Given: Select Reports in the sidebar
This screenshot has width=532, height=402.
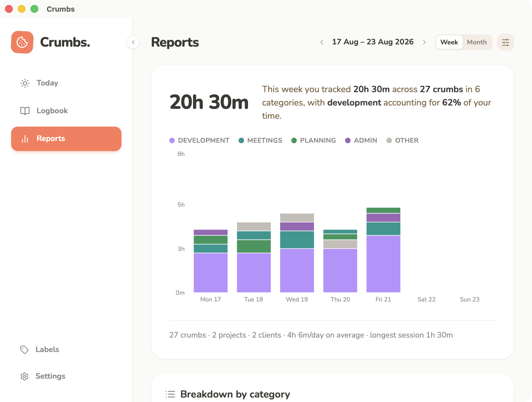Looking at the screenshot, I should 66,139.
